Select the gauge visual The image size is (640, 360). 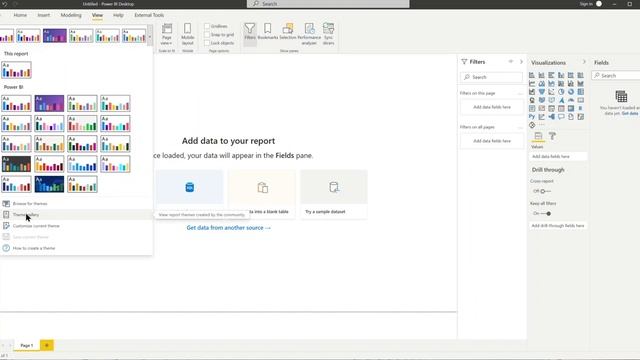pos(571,100)
